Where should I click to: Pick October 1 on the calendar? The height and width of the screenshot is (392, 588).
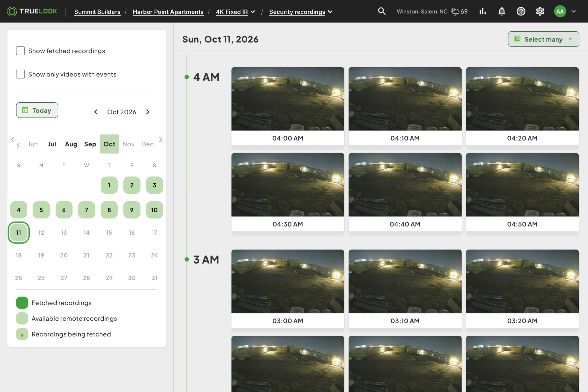(109, 185)
